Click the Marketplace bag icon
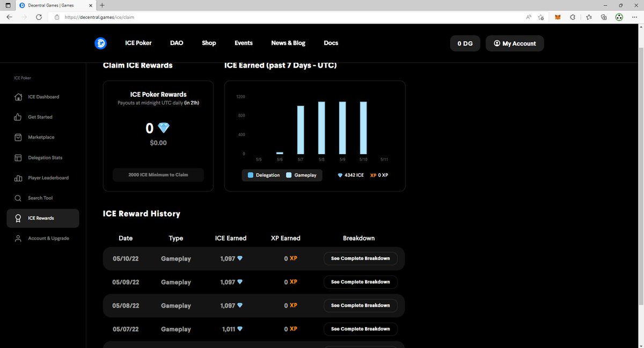The image size is (644, 348). (x=18, y=137)
